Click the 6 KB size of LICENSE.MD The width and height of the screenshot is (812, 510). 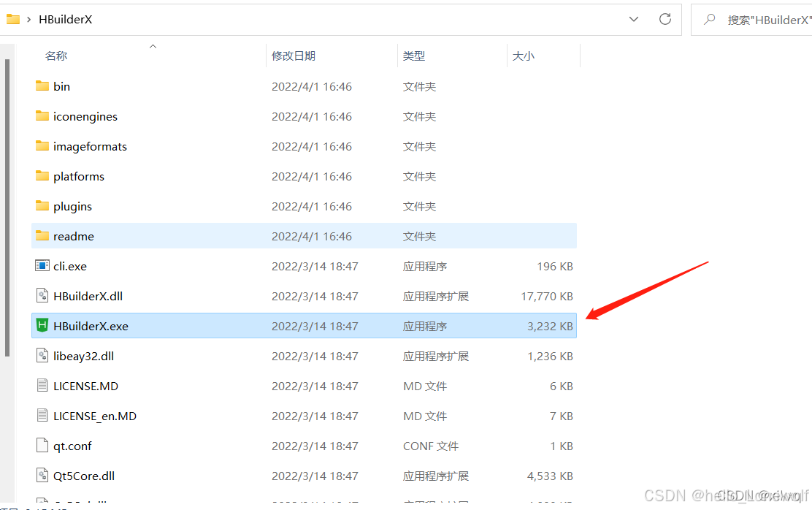pyautogui.click(x=562, y=386)
